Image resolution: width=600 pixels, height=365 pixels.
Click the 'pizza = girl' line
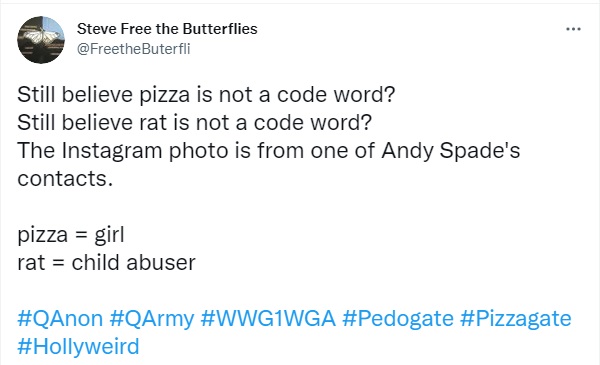point(71,235)
